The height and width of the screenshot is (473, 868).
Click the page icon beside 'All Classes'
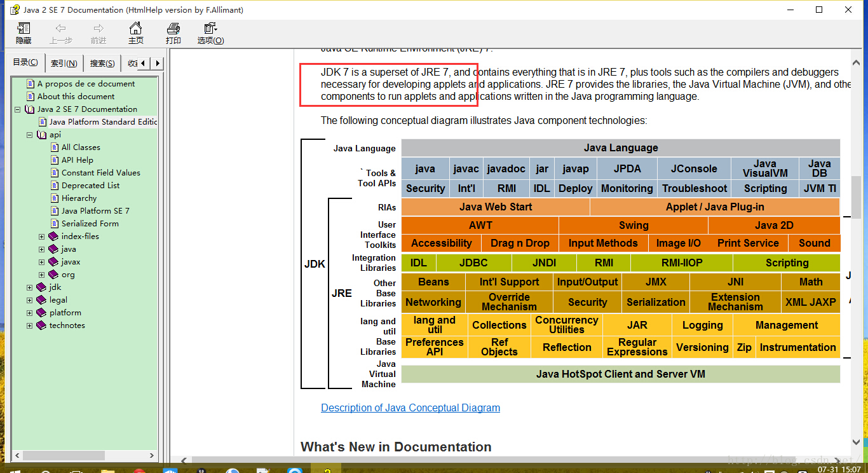point(55,147)
